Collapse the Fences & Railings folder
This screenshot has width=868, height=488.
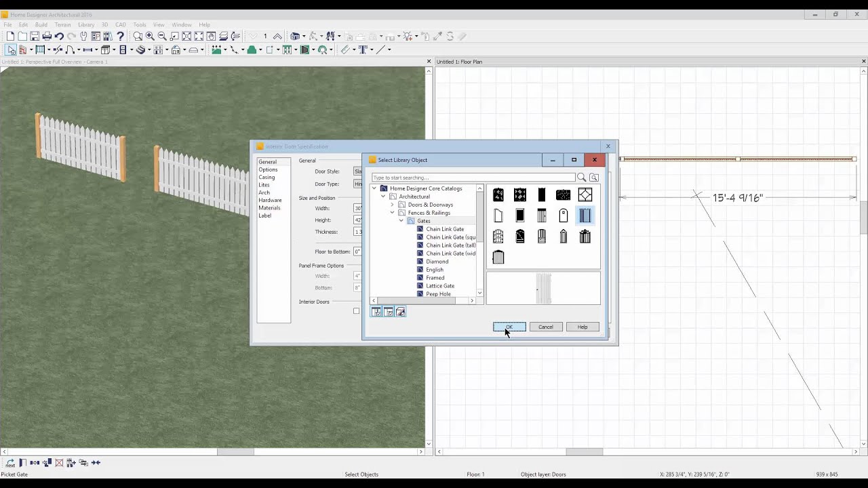[x=392, y=213]
